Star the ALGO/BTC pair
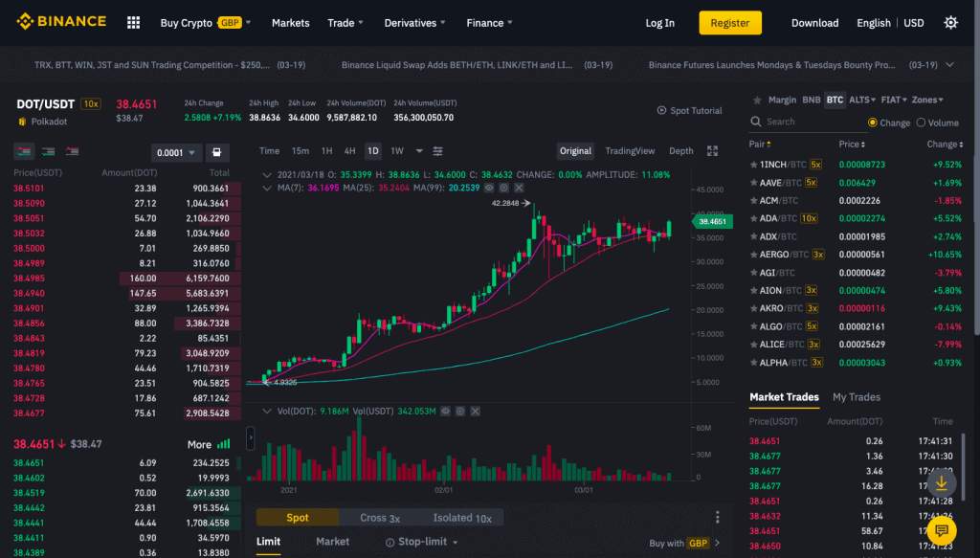 (753, 326)
